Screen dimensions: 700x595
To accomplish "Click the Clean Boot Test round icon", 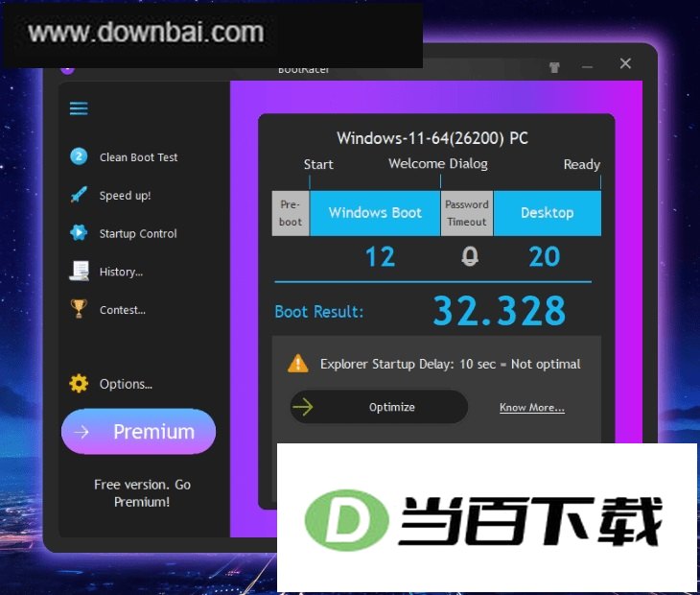I will 79,156.
